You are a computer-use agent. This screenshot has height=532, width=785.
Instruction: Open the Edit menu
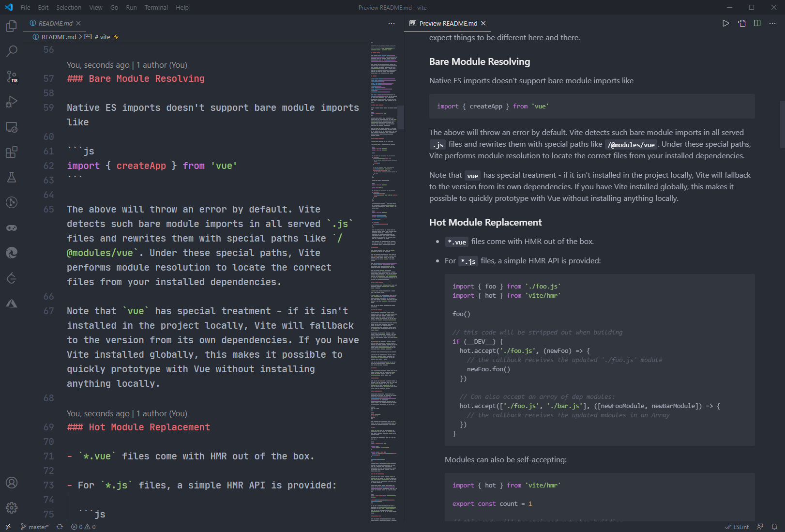(x=43, y=7)
